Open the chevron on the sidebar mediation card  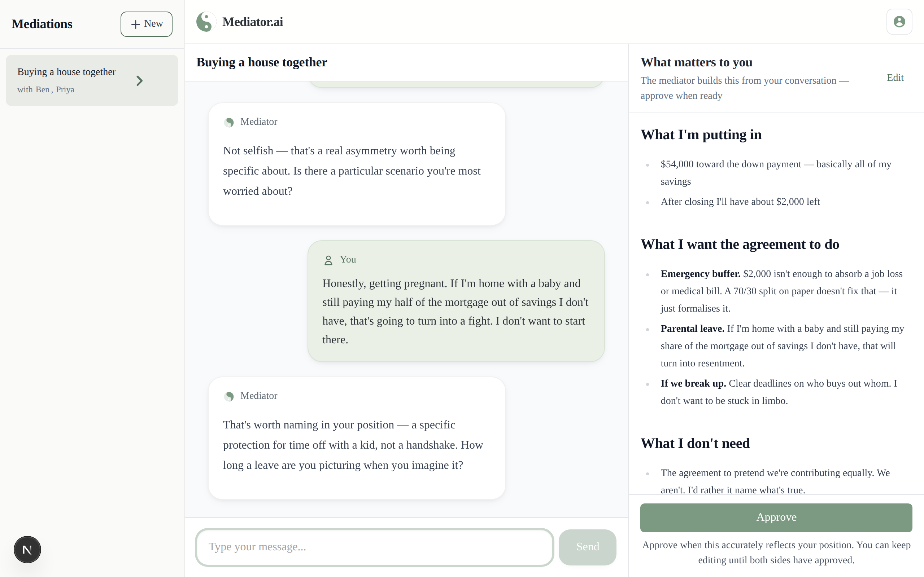139,80
